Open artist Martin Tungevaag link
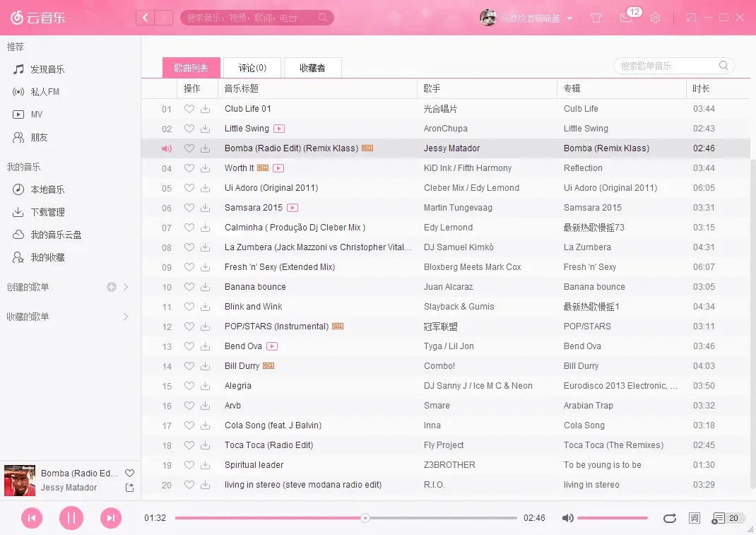The image size is (756, 535). tap(458, 208)
